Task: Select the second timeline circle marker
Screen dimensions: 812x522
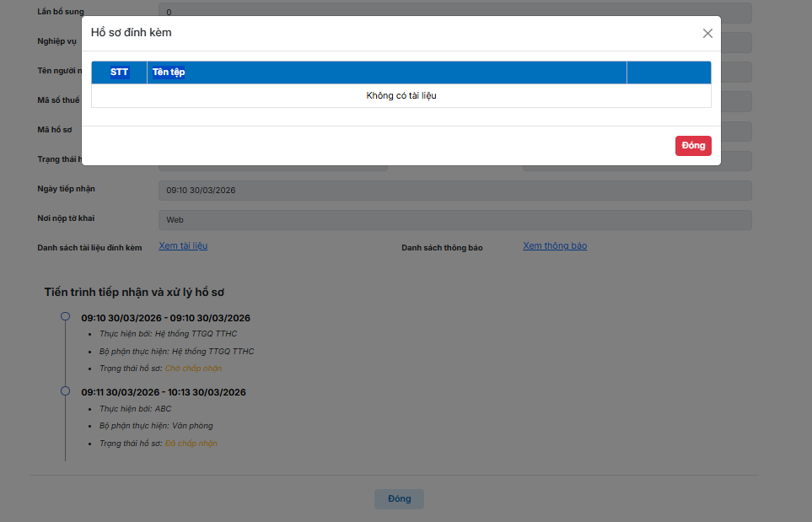Action: coord(65,390)
